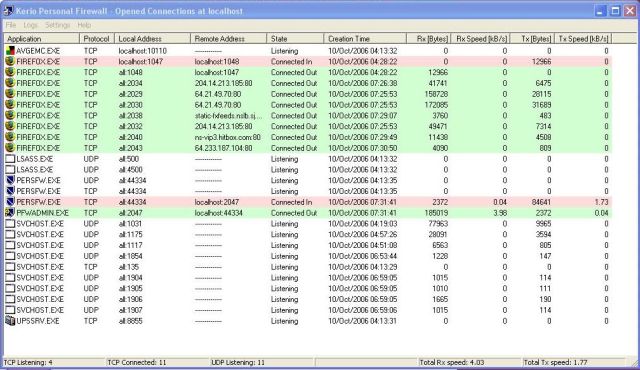The height and width of the screenshot is (370, 640).
Task: Open the Logs menu
Action: click(30, 25)
